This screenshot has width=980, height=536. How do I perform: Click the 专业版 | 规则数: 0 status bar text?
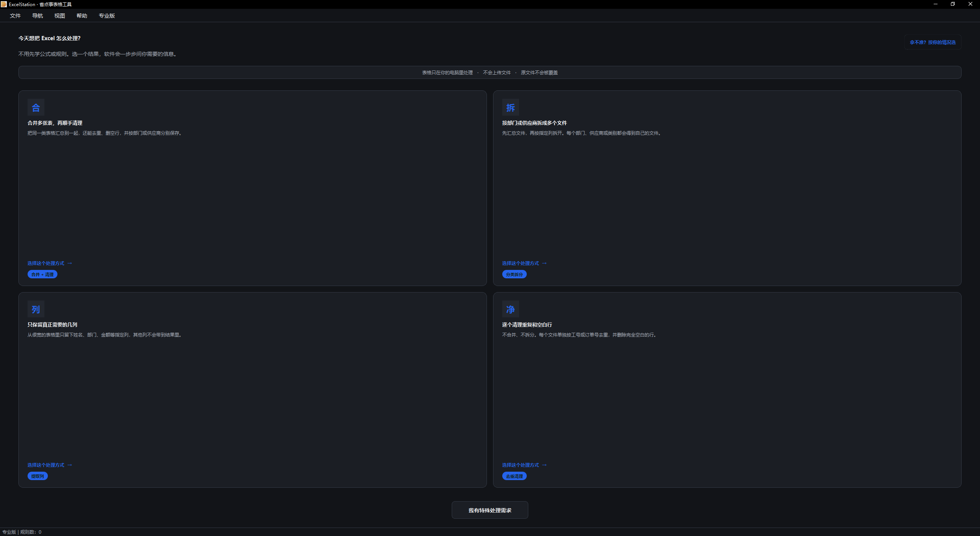[x=22, y=532]
